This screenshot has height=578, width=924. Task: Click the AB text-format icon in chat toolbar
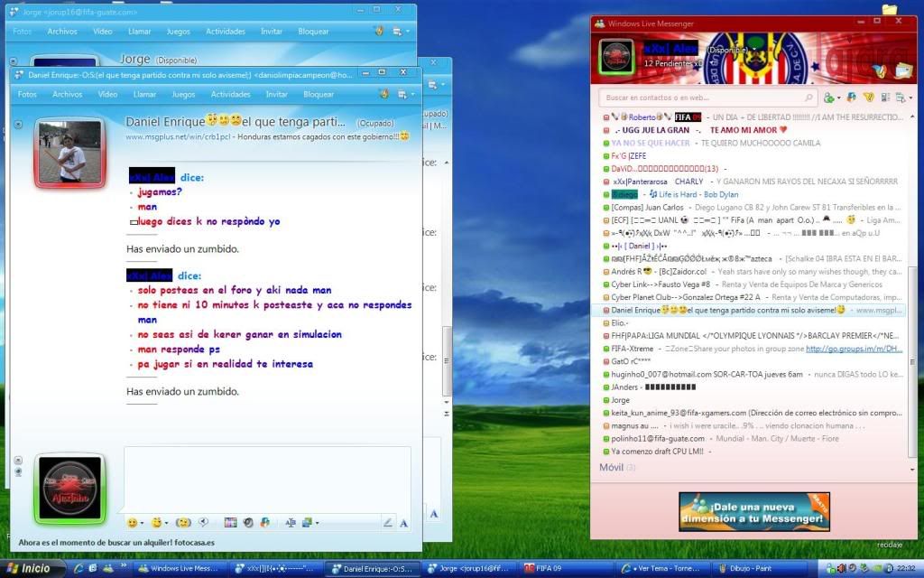pyautogui.click(x=291, y=522)
